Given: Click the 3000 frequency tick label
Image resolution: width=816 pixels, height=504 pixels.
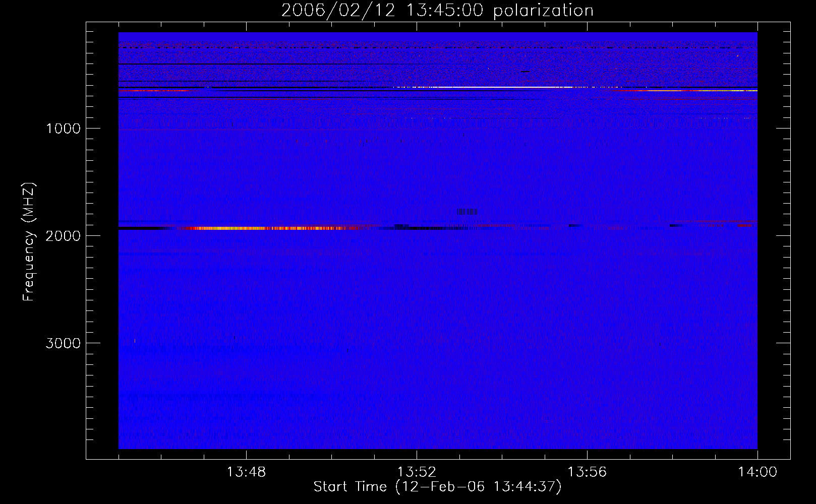Looking at the screenshot, I should pos(63,343).
